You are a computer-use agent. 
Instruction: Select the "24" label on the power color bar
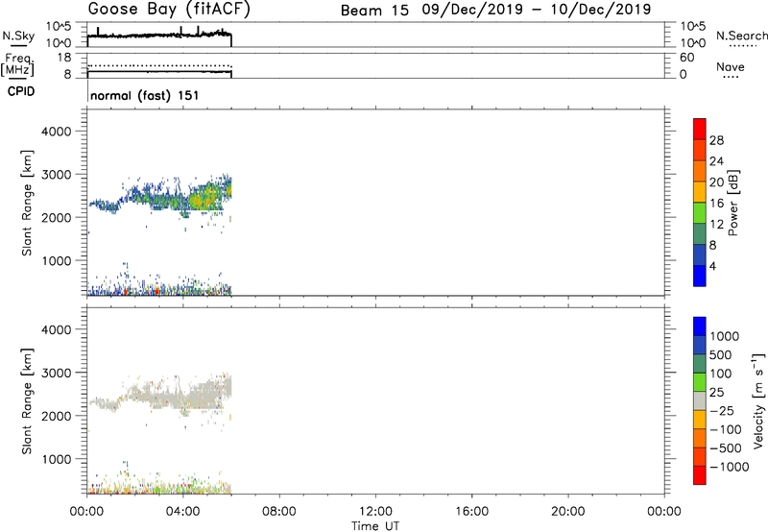pos(716,161)
